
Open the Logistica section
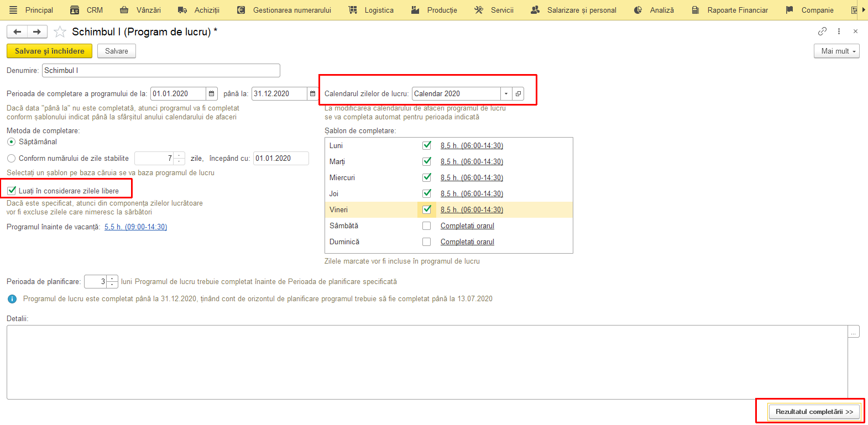pyautogui.click(x=371, y=10)
